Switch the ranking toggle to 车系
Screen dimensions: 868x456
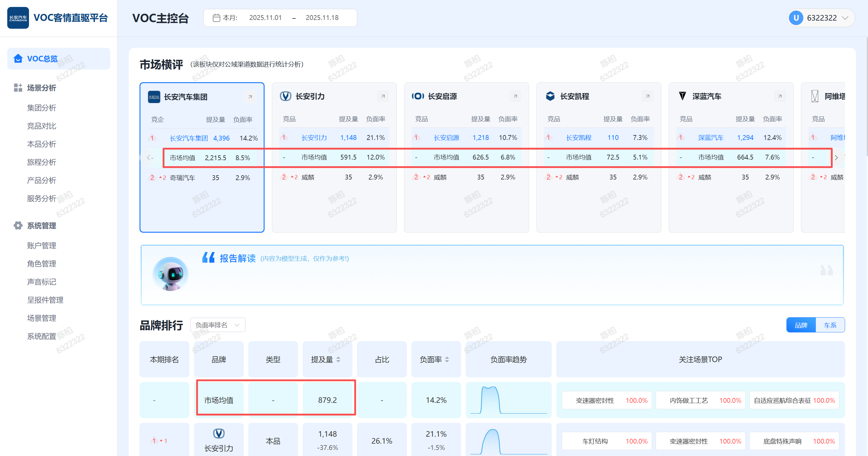pos(830,325)
